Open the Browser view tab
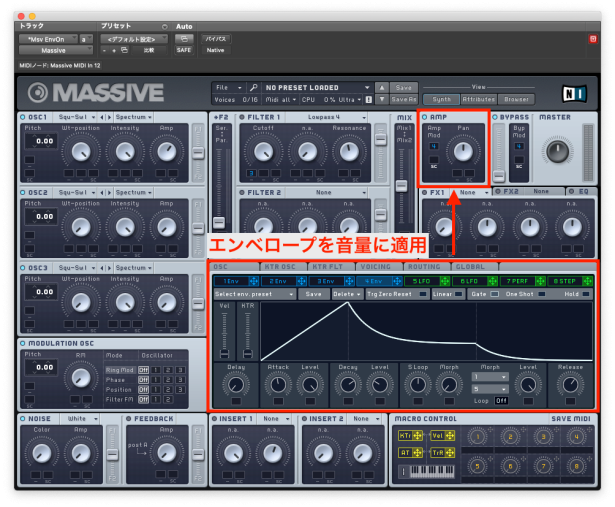This screenshot has height=507, width=615. click(518, 99)
